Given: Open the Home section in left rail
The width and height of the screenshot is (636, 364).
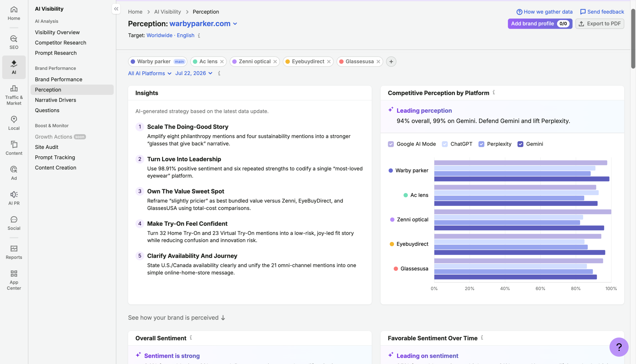Looking at the screenshot, I should (14, 13).
